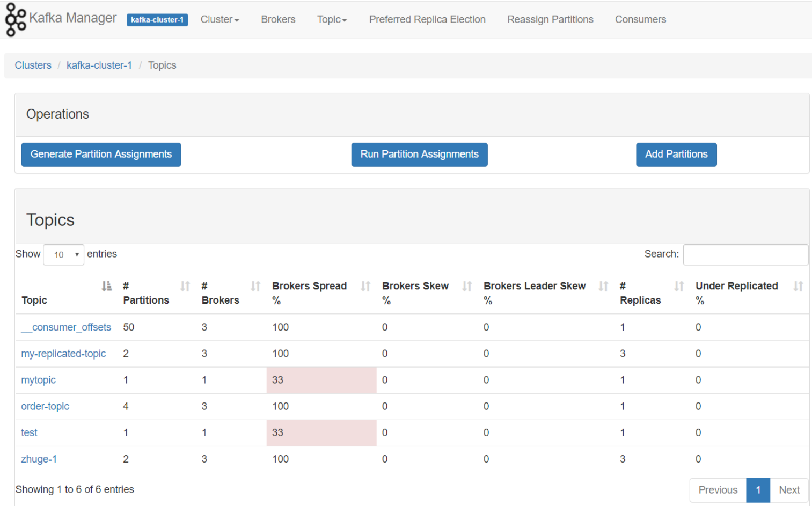The image size is (812, 506).
Task: Click Generate Partition Assignments button
Action: (101, 155)
